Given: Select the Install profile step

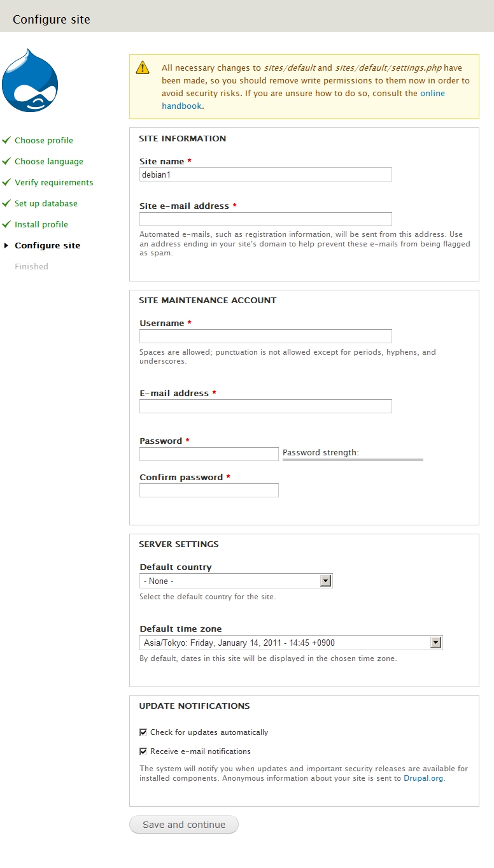Looking at the screenshot, I should click(x=41, y=224).
